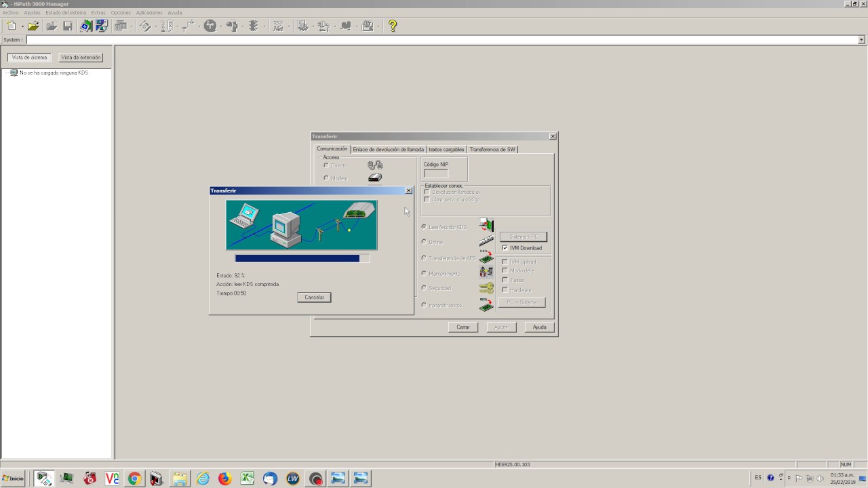Open the Ajustes menu

[x=32, y=13]
